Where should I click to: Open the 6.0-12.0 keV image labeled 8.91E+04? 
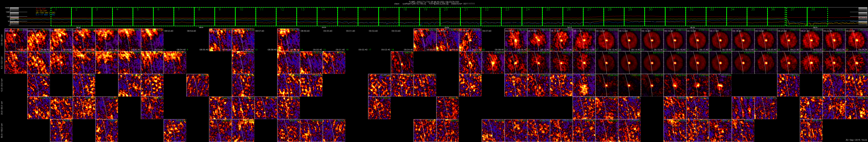(x=652, y=62)
